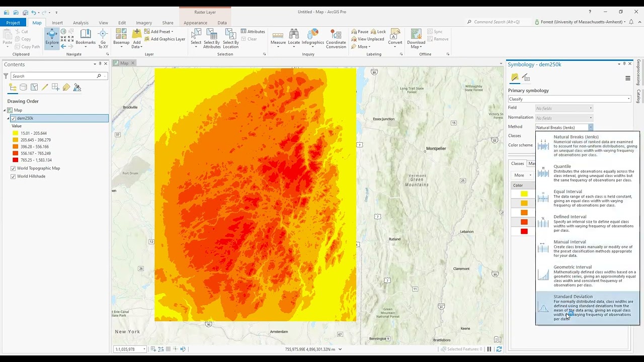Click the List By Data Source icon

click(24, 87)
